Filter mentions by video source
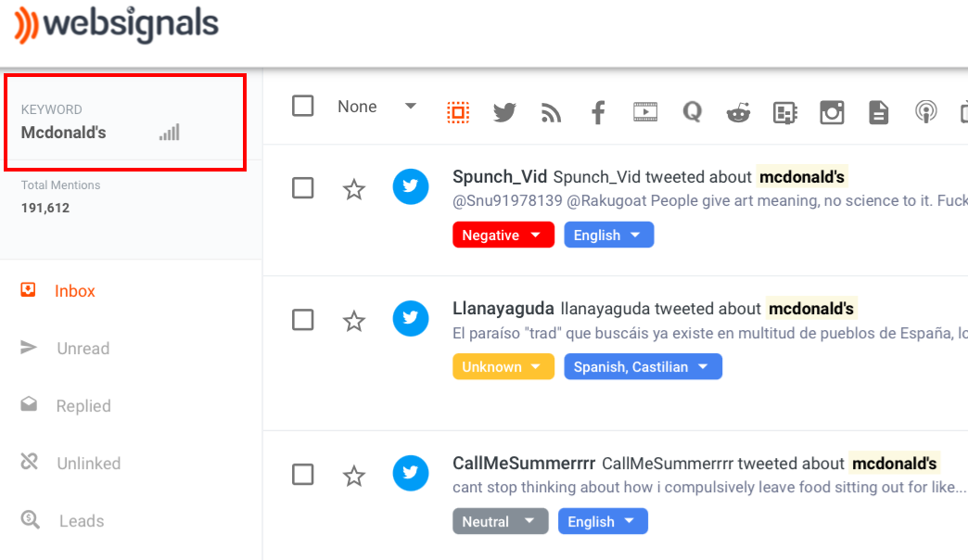968x560 pixels. tap(645, 112)
